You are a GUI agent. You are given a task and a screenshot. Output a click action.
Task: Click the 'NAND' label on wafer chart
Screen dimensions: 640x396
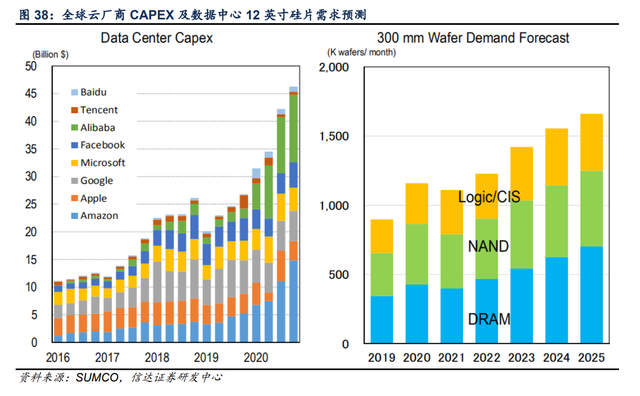coord(488,247)
